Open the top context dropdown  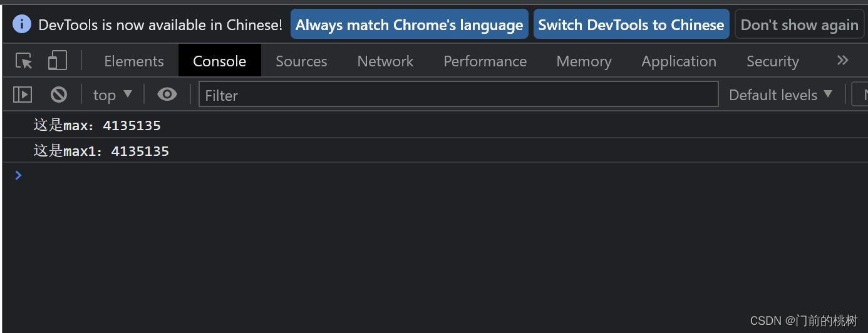coord(113,95)
